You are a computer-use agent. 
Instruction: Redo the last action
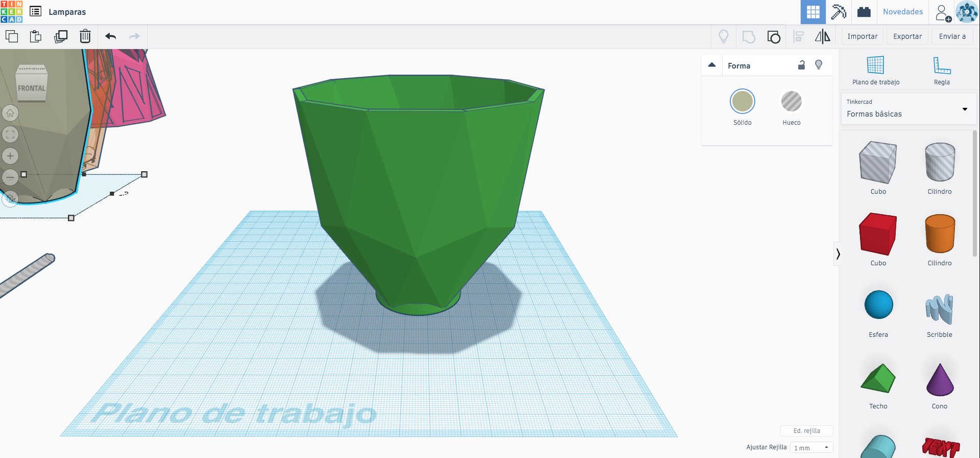134,36
